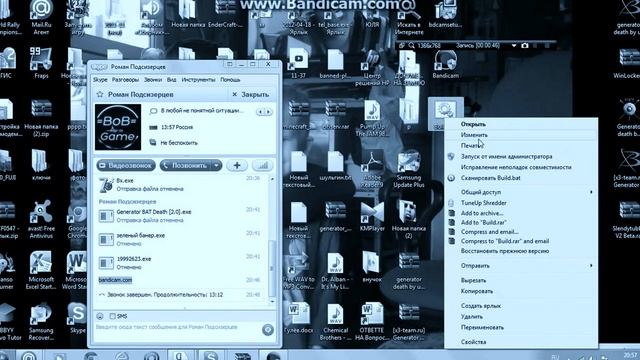640x360 pixels.
Task: Open the Помощь menu
Action: click(x=230, y=80)
